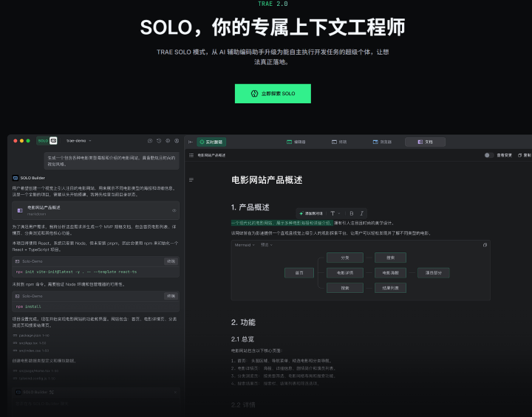Screen dimensions: 532x417
Task: Apply bold formatting with B icon
Action: [351, 213]
